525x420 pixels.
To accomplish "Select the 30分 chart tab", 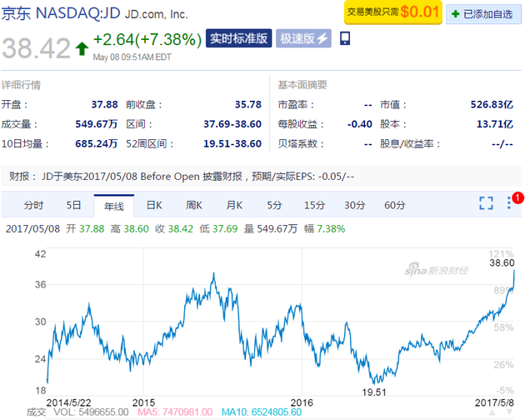I will (354, 205).
